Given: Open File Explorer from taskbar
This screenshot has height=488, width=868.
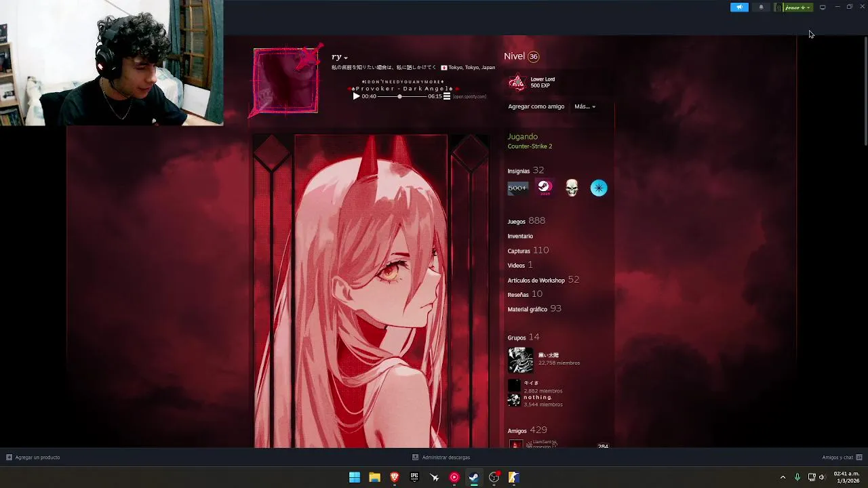Looking at the screenshot, I should pos(374,477).
